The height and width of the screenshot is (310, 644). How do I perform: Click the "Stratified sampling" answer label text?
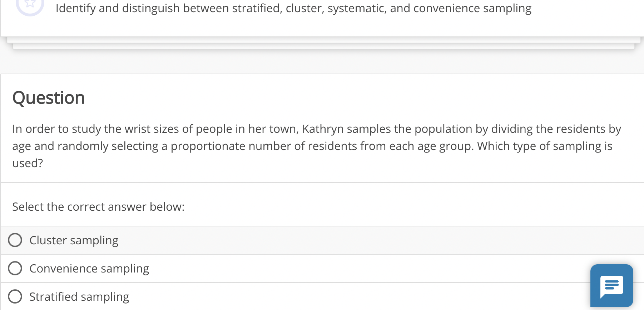tap(79, 297)
